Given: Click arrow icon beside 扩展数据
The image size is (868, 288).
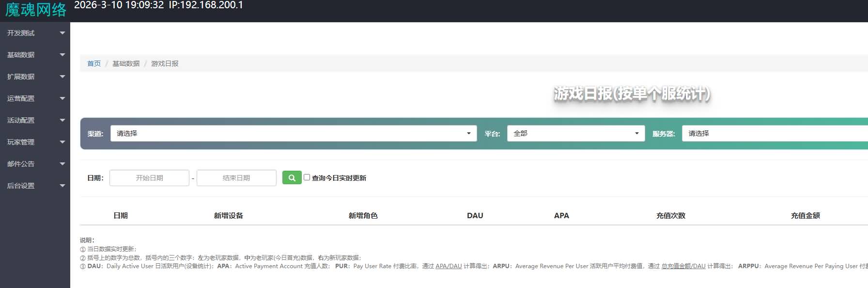Looking at the screenshot, I should pos(62,77).
